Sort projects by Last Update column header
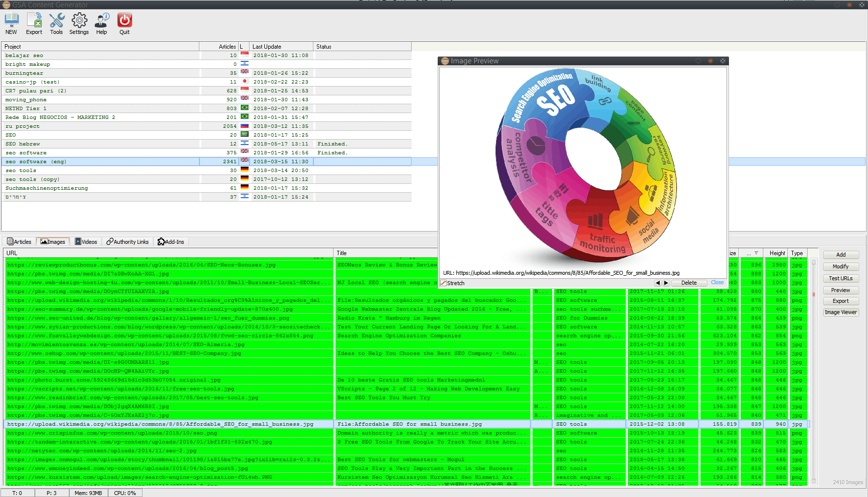868x497 pixels. (281, 47)
